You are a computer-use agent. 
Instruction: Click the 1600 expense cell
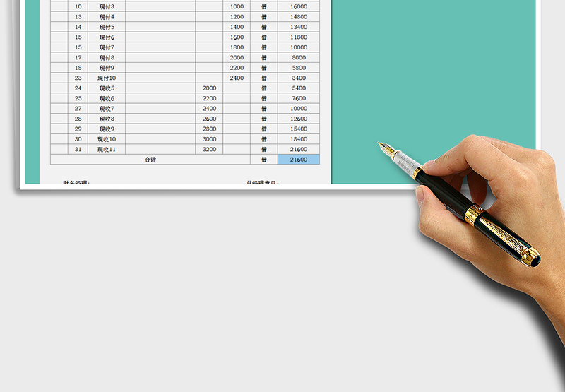[x=237, y=37]
